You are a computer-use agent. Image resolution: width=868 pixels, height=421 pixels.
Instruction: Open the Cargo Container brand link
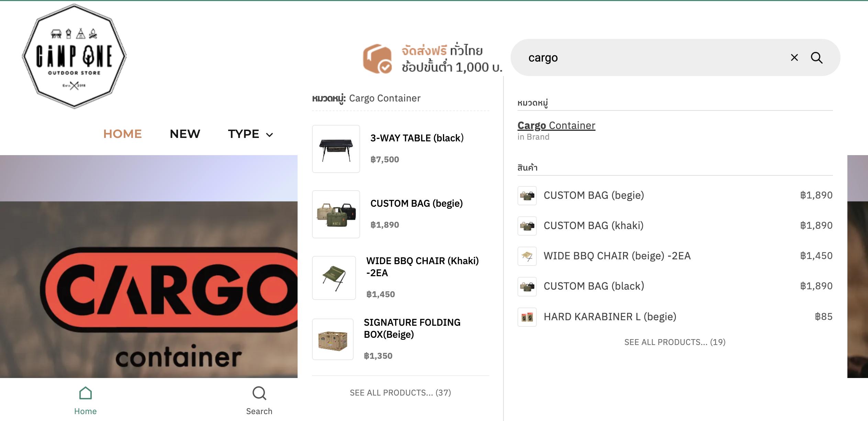point(556,126)
